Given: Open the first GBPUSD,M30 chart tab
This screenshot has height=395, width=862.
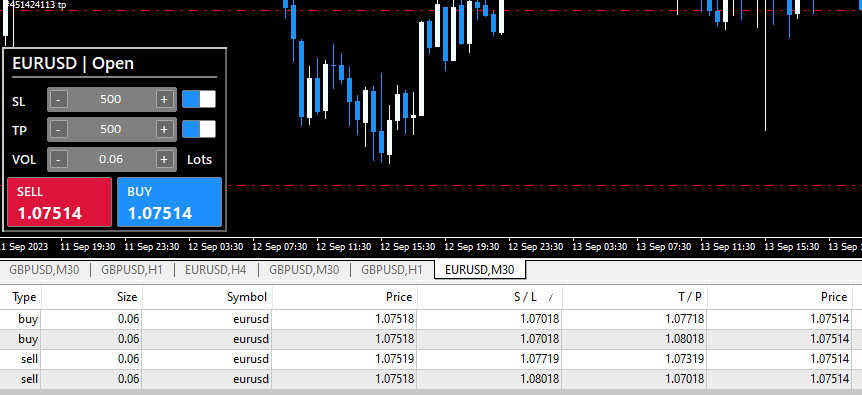Looking at the screenshot, I should 43,270.
